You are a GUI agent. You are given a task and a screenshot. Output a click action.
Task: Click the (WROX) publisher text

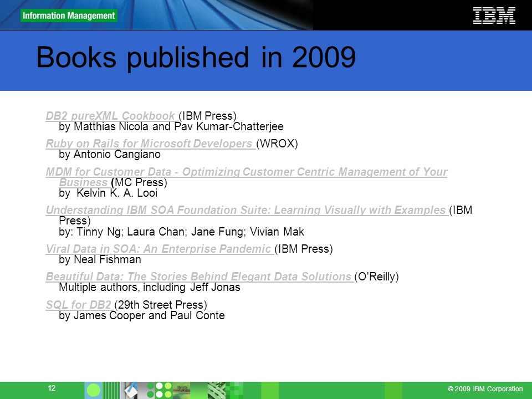coord(277,144)
